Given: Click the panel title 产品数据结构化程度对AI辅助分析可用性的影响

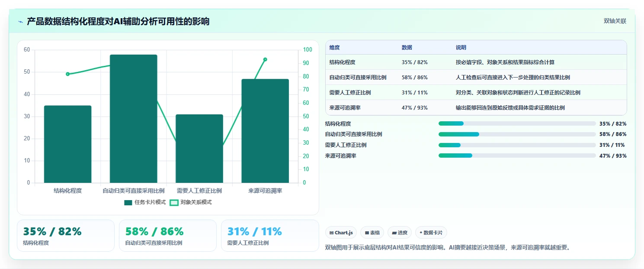Looking at the screenshot, I should tap(118, 22).
